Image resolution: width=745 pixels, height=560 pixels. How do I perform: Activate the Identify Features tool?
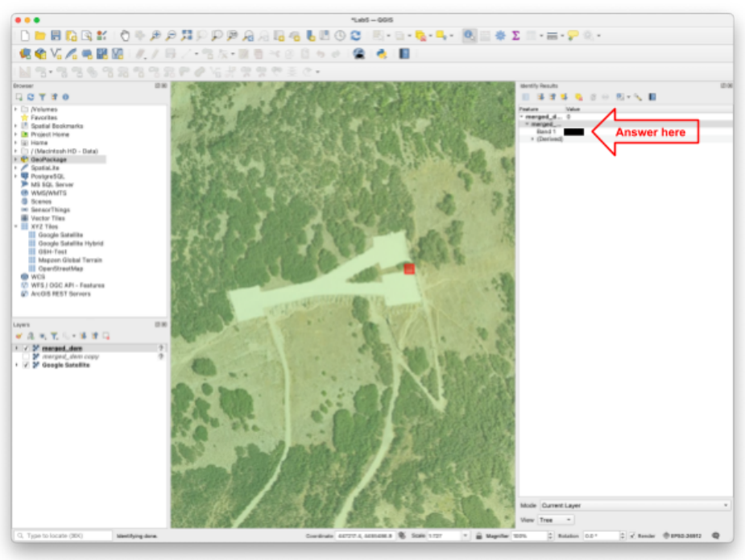coord(470,35)
